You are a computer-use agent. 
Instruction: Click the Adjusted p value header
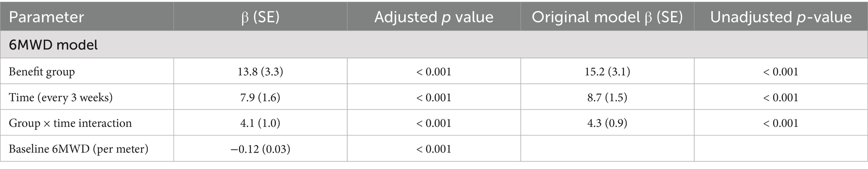434,17
